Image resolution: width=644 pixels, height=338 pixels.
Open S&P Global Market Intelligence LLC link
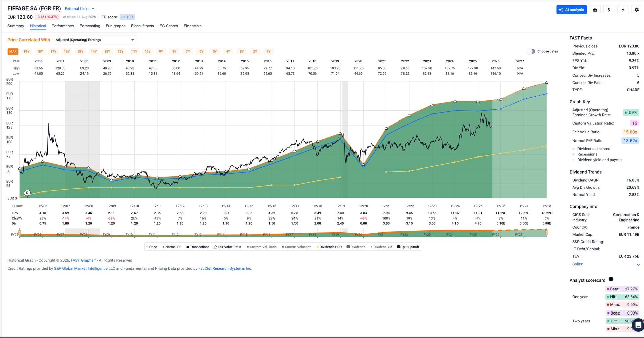(85, 269)
